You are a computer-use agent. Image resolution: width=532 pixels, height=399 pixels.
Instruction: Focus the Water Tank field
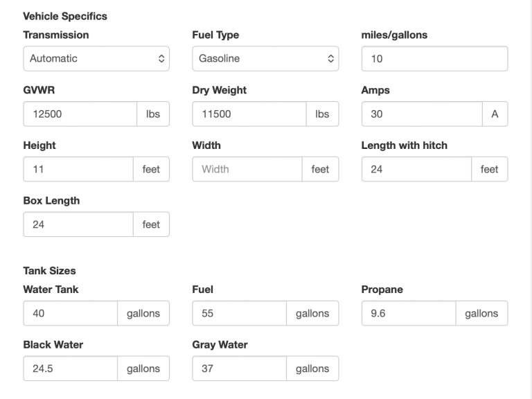coord(70,313)
